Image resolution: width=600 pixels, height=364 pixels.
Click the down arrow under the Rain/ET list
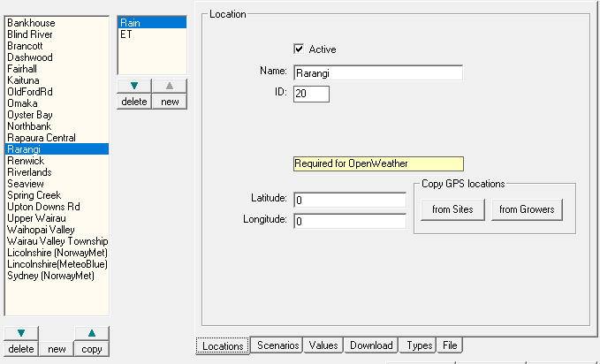(x=133, y=86)
